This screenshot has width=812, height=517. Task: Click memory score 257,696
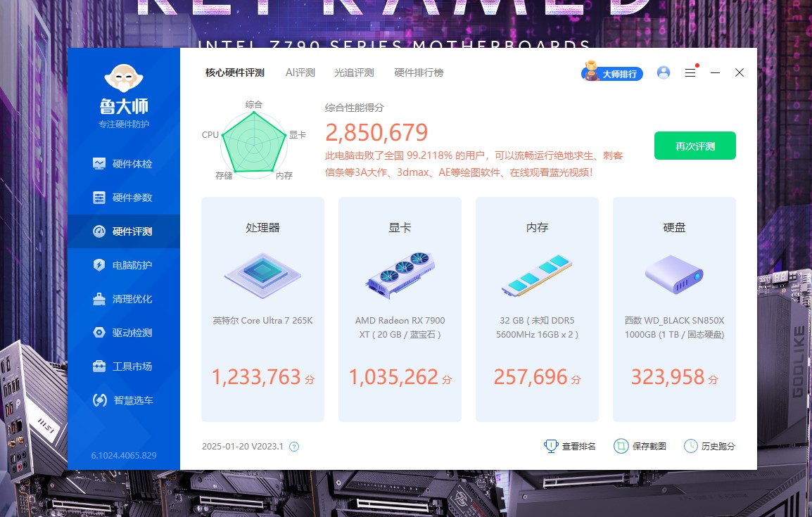tap(531, 377)
